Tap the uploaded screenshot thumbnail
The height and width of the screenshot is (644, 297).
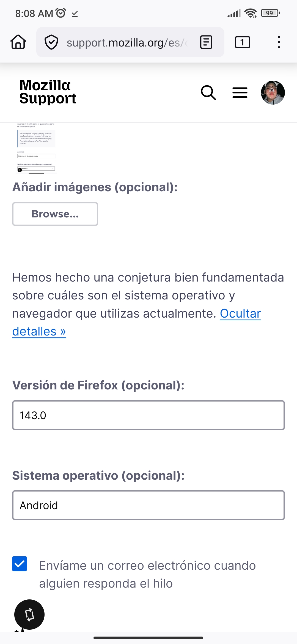(36, 148)
